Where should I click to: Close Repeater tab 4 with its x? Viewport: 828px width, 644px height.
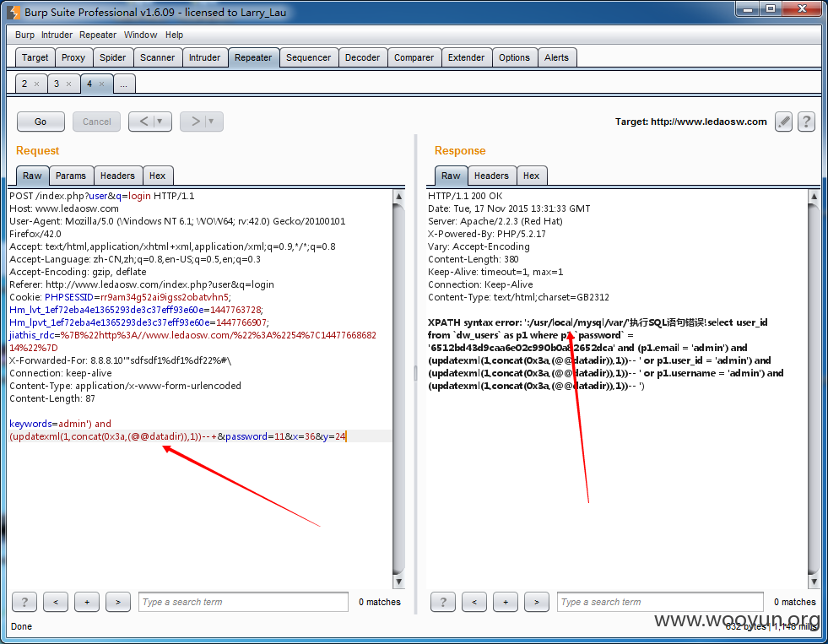point(101,84)
